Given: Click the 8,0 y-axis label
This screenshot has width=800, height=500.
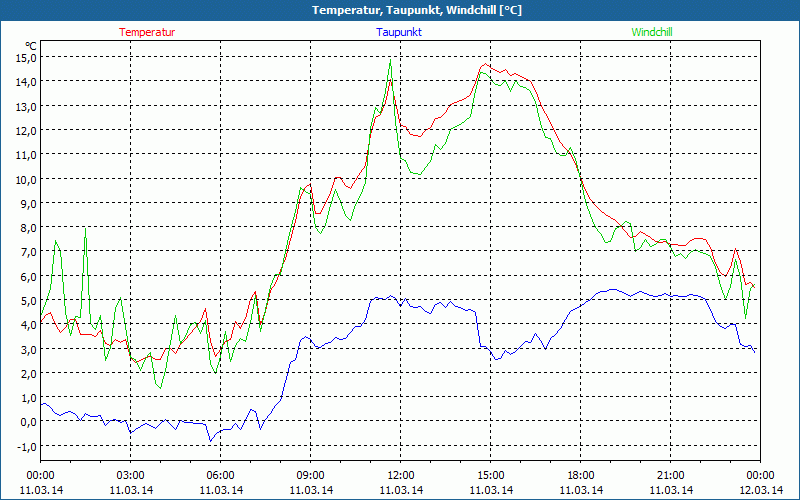Looking at the screenshot, I should pyautogui.click(x=28, y=228).
